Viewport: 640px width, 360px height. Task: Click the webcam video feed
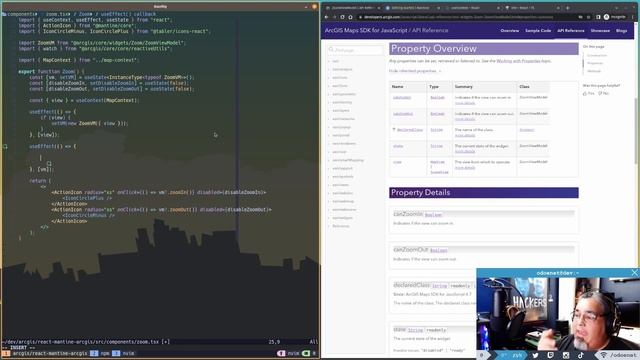tap(558, 313)
